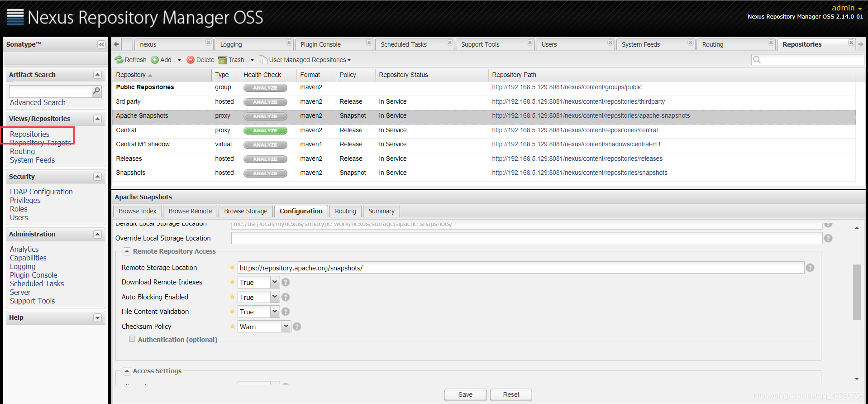Click the configuration panel scrollbar thumb
This screenshot has height=404, width=868.
[857, 292]
